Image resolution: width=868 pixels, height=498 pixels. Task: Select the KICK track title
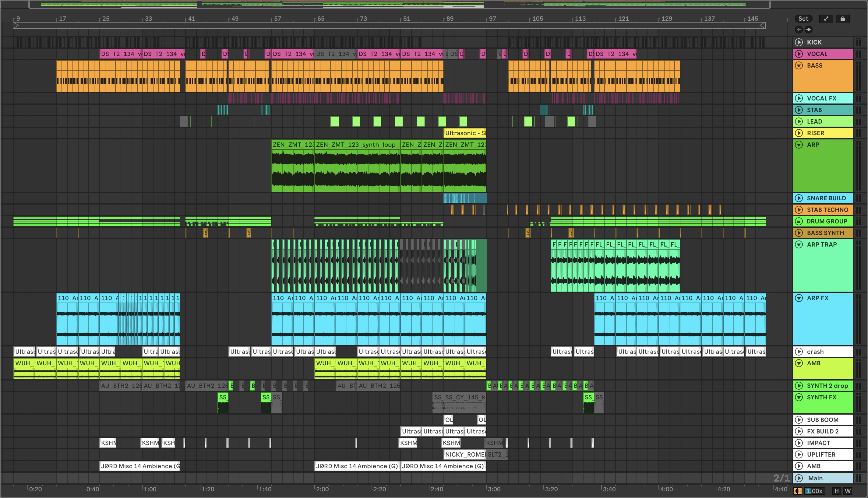pos(814,42)
